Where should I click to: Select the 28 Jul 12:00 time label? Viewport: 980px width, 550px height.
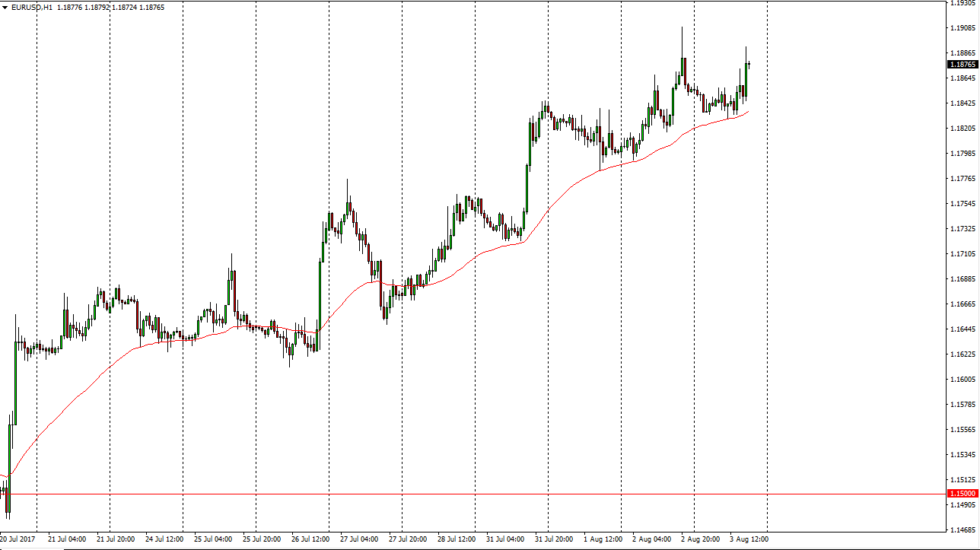[x=456, y=539]
